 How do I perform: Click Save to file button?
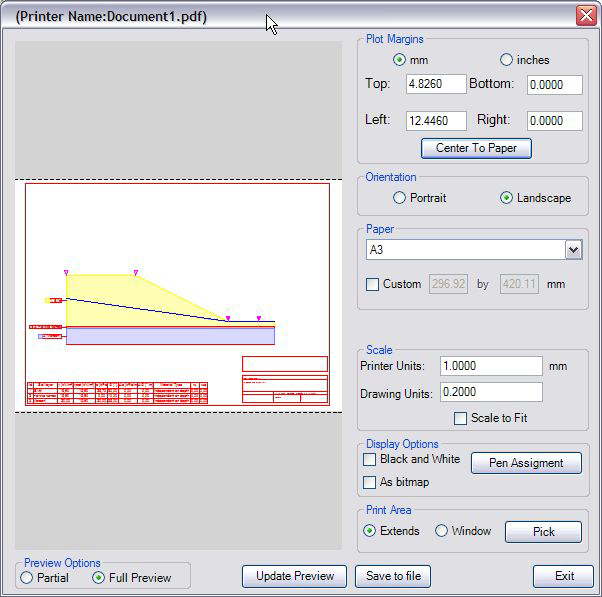pos(393,576)
